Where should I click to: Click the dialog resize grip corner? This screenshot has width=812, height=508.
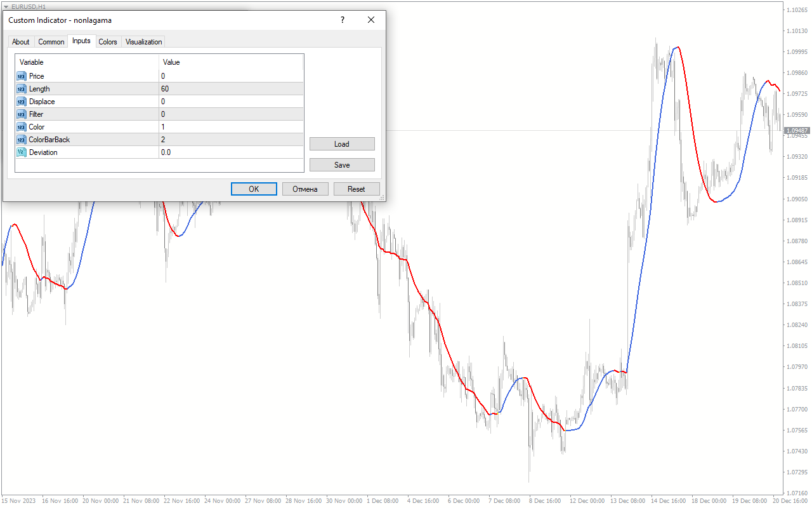click(382, 198)
